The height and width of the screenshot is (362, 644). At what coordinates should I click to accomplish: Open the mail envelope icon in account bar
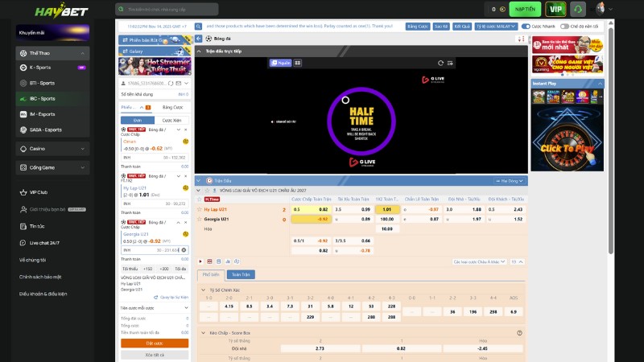click(179, 84)
